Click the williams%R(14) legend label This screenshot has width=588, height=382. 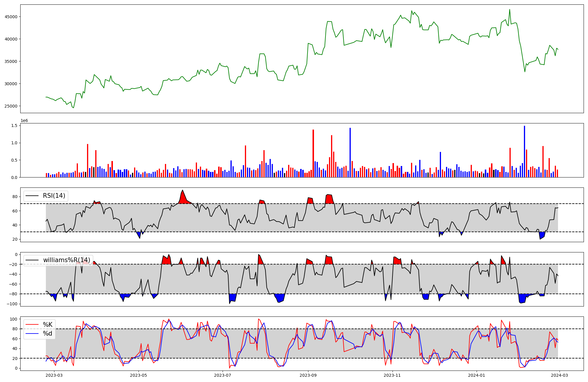[66, 260]
